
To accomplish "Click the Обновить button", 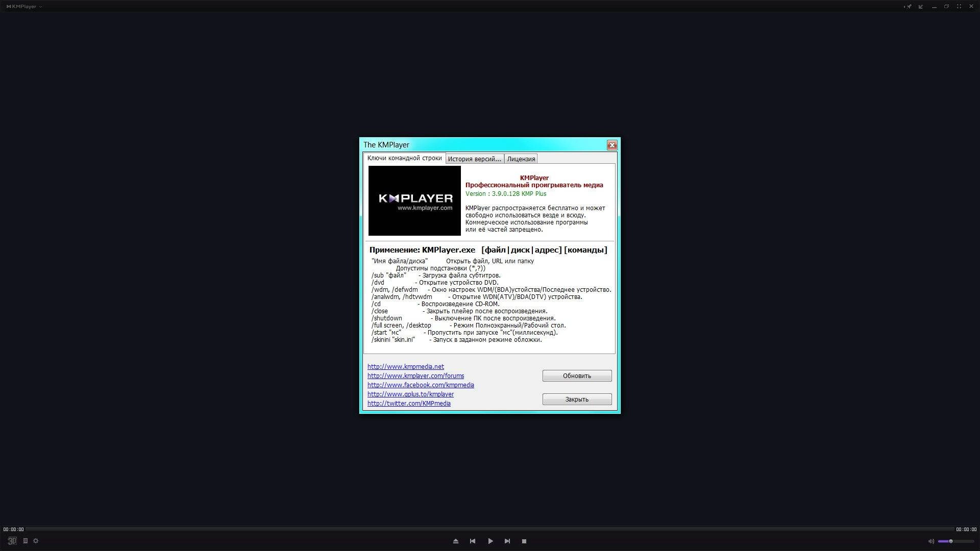I will click(577, 376).
